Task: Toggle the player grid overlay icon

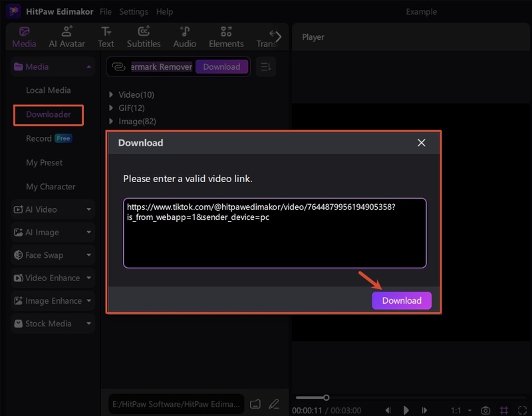Action: (x=504, y=410)
